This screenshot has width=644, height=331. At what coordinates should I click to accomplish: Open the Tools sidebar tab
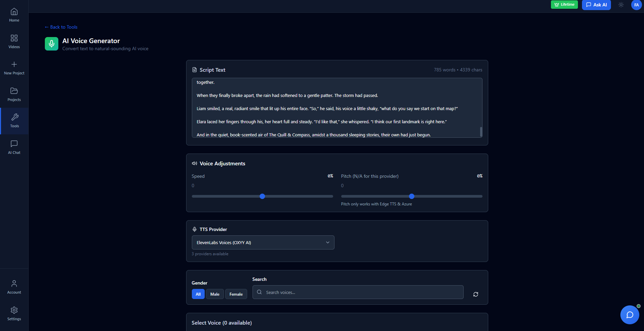[x=14, y=121]
